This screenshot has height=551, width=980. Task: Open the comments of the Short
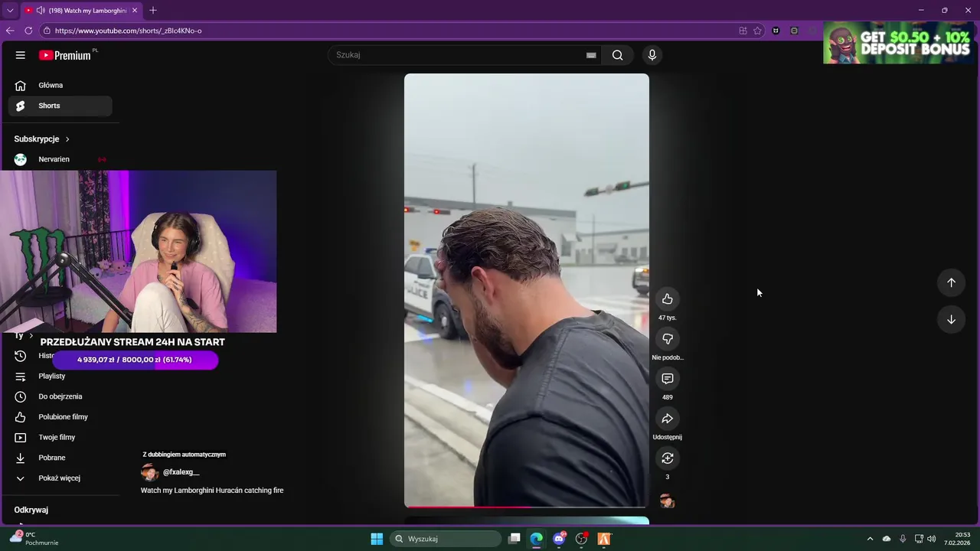(x=668, y=379)
